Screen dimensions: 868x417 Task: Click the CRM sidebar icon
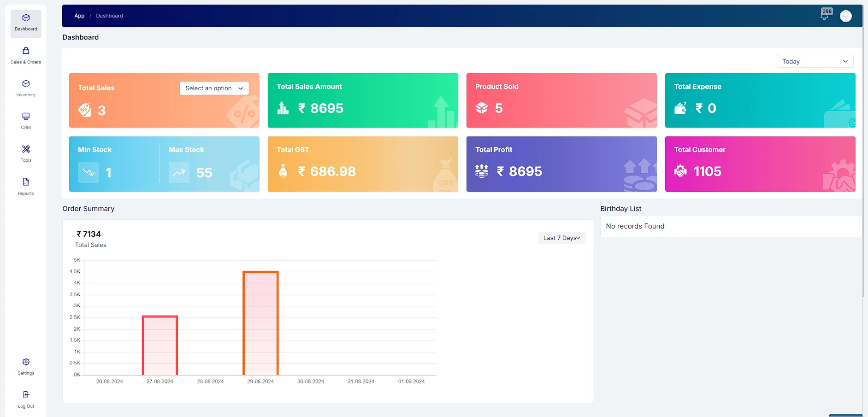click(x=25, y=116)
